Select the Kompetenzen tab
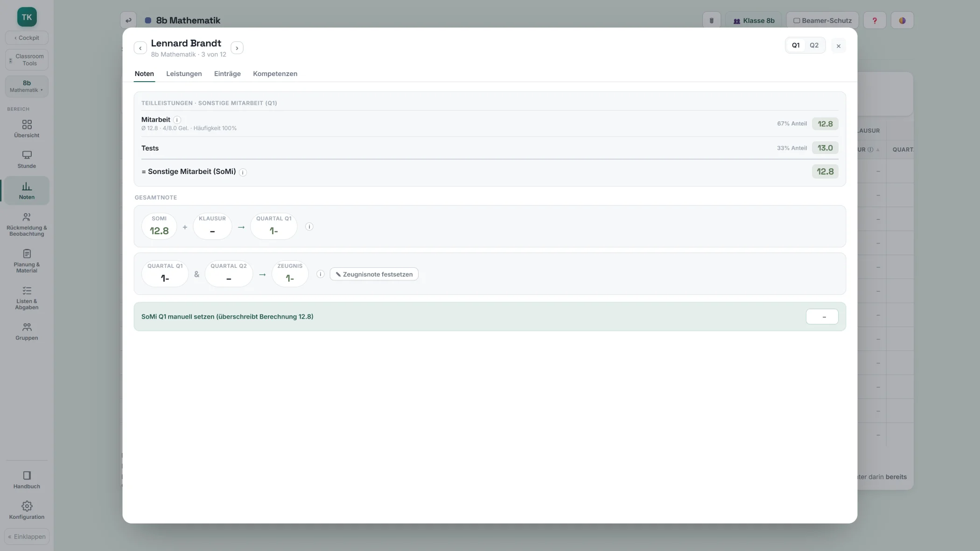Screen dimensions: 980x551 pyautogui.click(x=275, y=74)
